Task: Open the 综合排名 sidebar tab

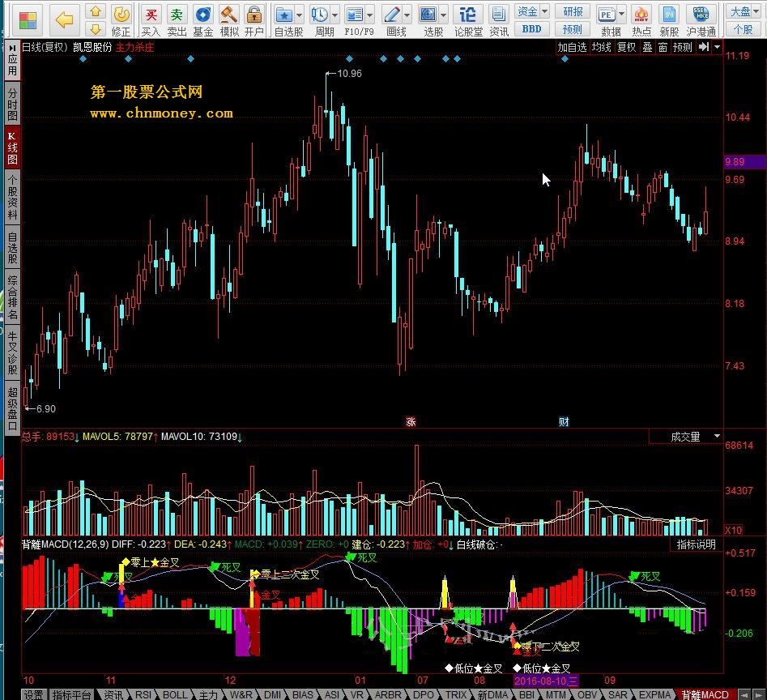Action: click(12, 297)
